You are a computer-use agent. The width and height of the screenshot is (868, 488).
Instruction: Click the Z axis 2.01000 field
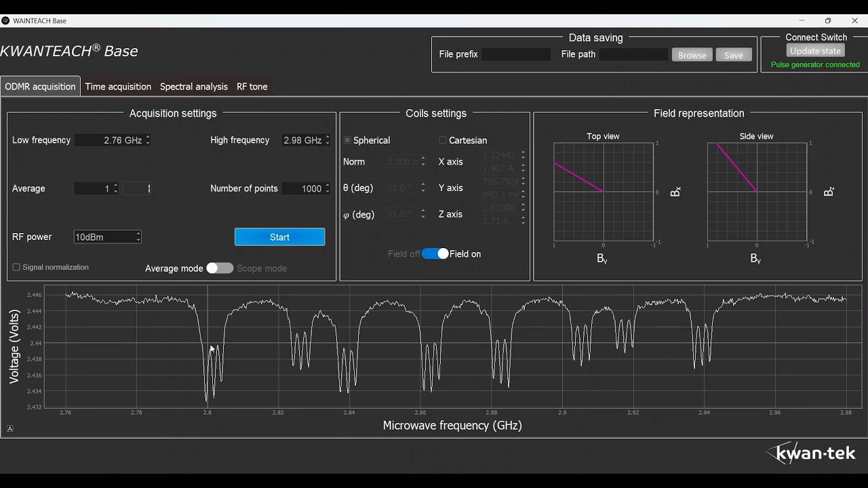click(504, 208)
